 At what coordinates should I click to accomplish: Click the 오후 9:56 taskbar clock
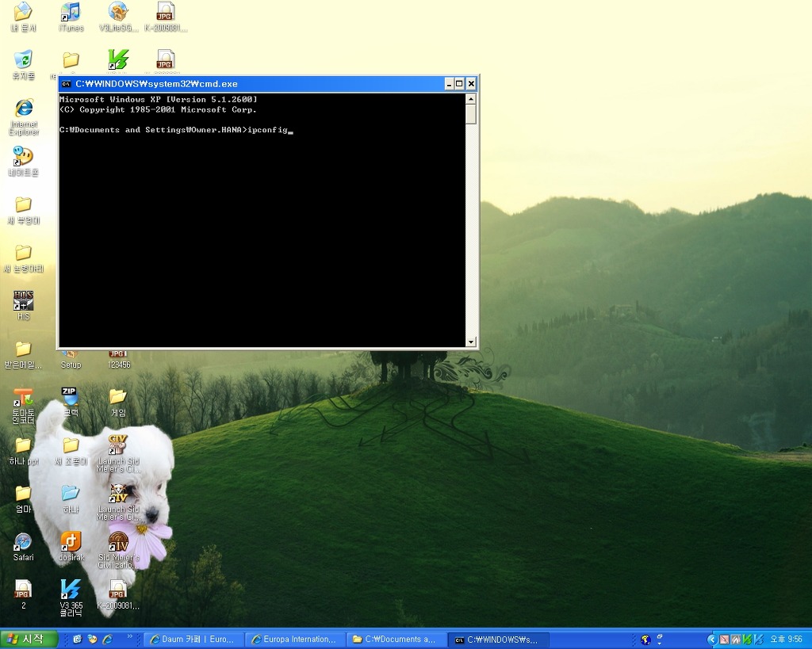786,639
